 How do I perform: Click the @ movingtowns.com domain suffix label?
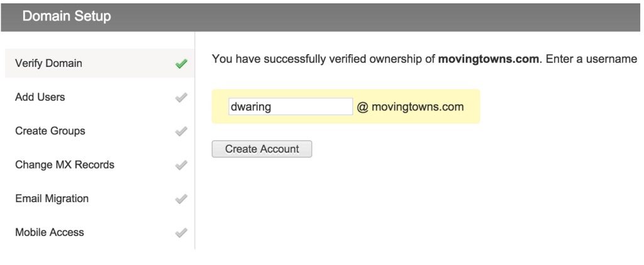pyautogui.click(x=410, y=107)
